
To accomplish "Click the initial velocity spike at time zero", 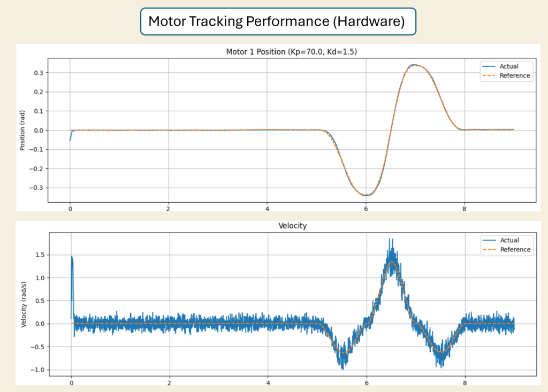I will [x=72, y=259].
